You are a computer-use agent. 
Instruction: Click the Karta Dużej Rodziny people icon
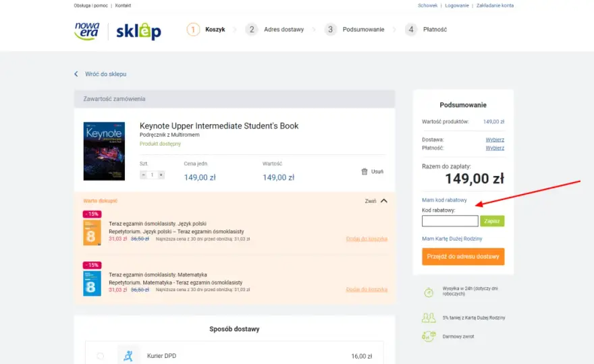[429, 317]
